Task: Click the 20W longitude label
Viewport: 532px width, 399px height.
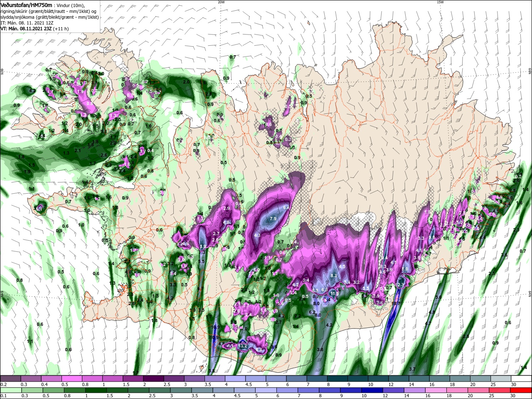Action: [221, 2]
